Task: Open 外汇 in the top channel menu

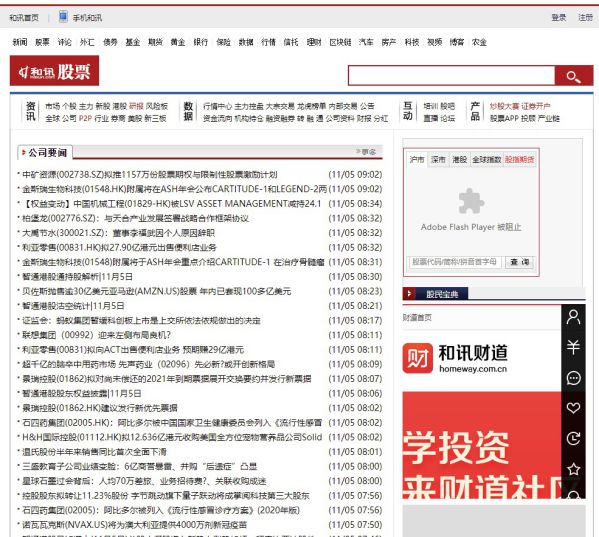Action: (87, 42)
